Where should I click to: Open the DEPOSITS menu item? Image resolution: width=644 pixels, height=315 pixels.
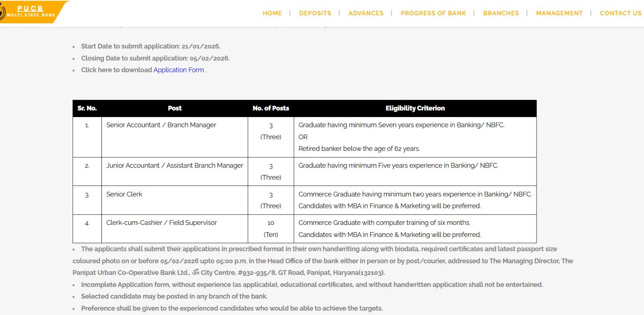(x=315, y=13)
